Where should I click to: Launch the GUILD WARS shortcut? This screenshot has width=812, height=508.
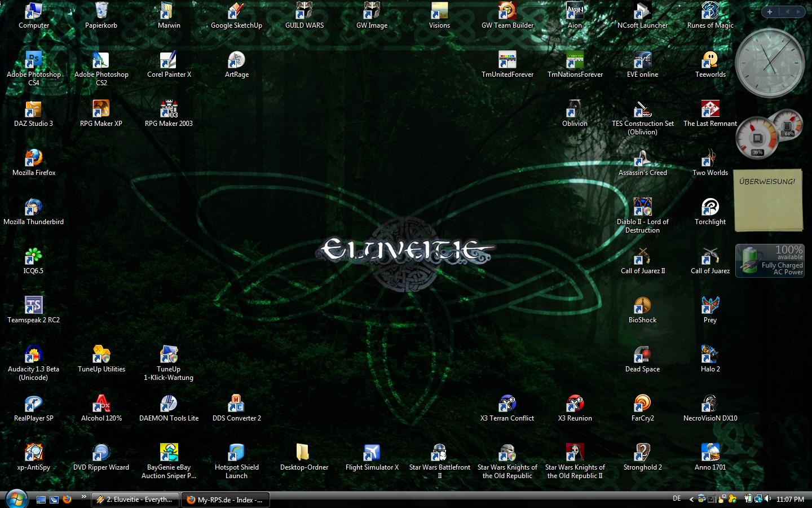304,15
